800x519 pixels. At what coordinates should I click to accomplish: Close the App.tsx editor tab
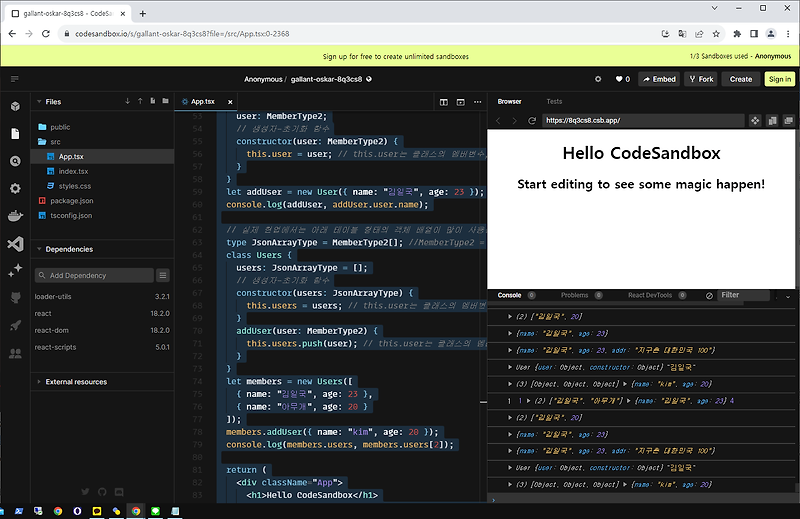tap(230, 102)
